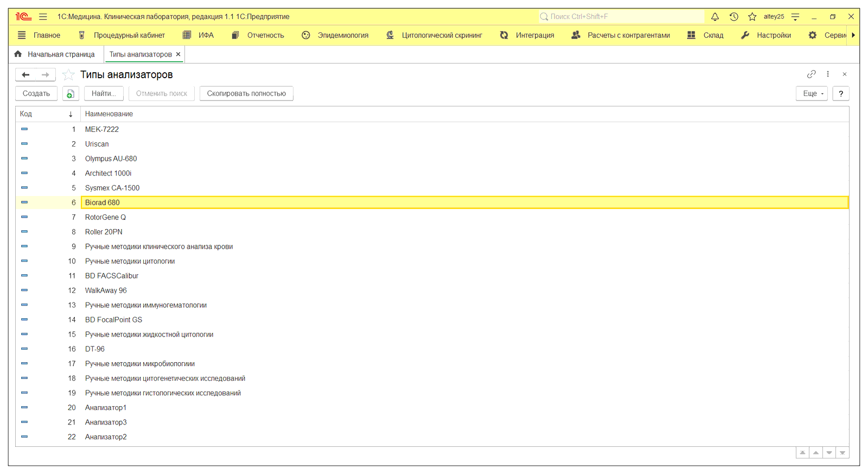Image resolution: width=868 pixels, height=474 pixels.
Task: Open the ИФА section
Action: point(198,35)
